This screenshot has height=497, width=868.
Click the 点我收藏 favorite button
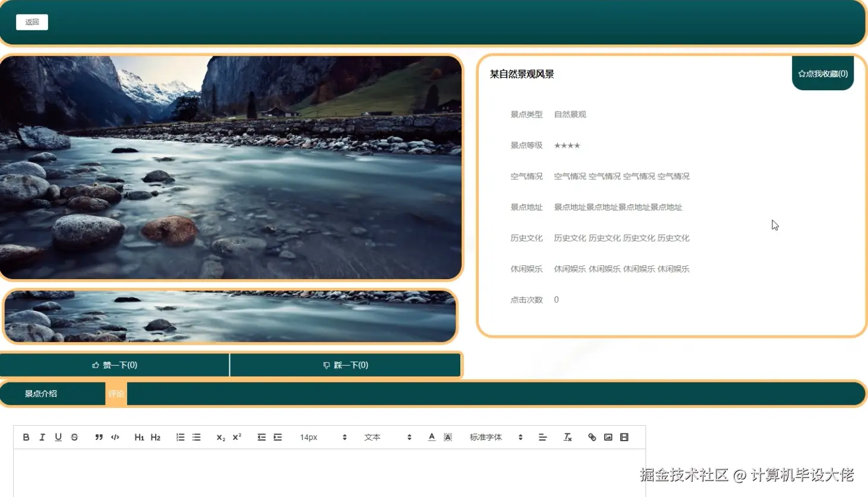822,74
